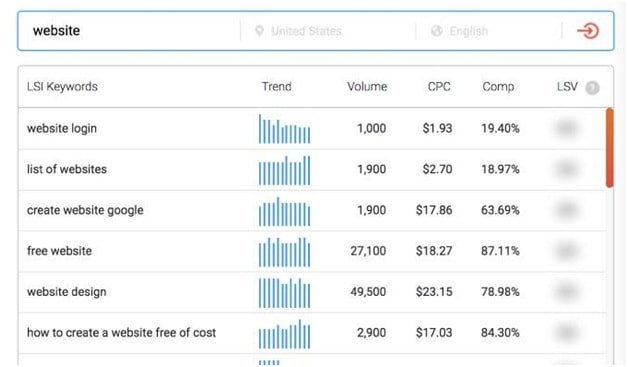Select the 'list of websites' keyword

click(67, 169)
